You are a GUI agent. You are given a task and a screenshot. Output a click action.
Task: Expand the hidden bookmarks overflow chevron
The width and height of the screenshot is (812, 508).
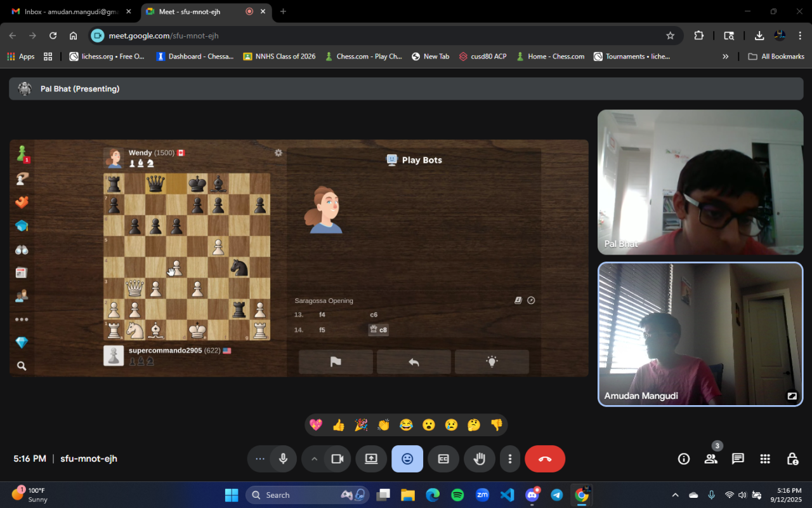pos(725,57)
